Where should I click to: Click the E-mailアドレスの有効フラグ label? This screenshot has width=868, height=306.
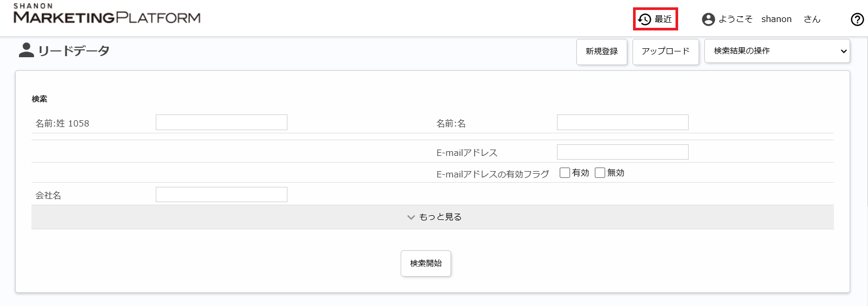492,174
